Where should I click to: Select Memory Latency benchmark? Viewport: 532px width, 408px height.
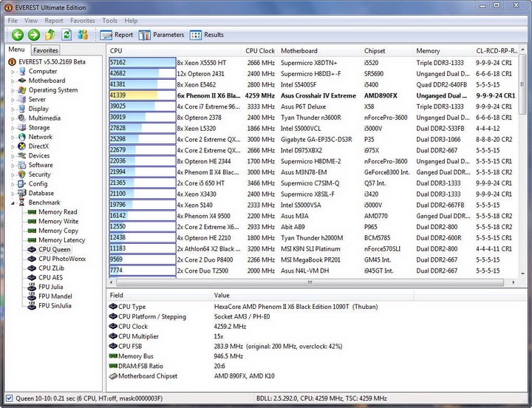62,240
